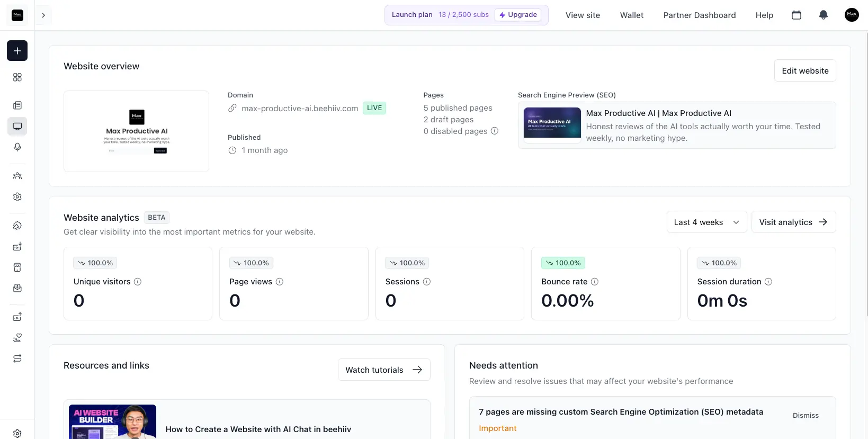
Task: Click the 'Important' label in Needs attention
Action: 497,428
